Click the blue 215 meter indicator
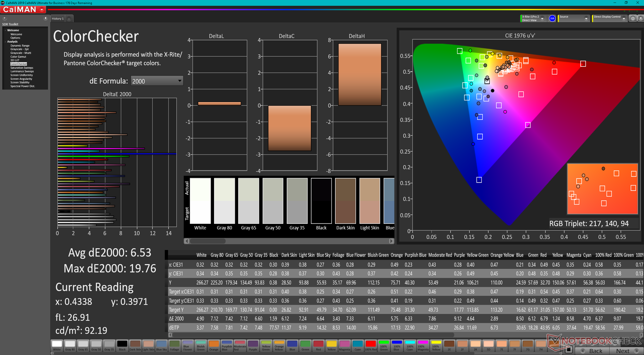The width and height of the screenshot is (644, 355). 552,18
